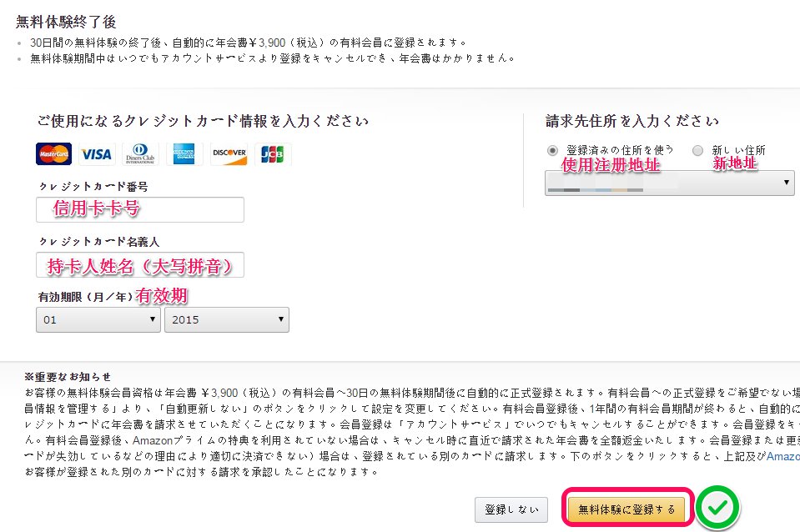800x532 pixels.
Task: Click the Diners Club card icon
Action: tap(140, 154)
